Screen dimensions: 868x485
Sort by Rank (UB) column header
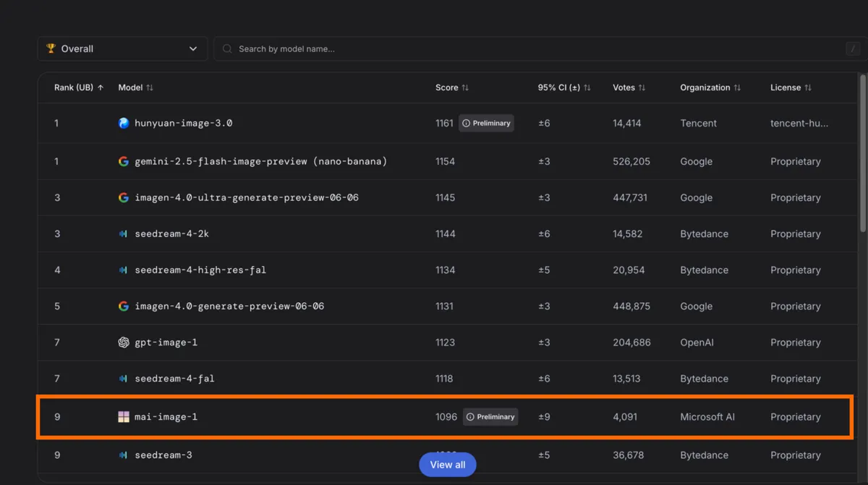79,87
